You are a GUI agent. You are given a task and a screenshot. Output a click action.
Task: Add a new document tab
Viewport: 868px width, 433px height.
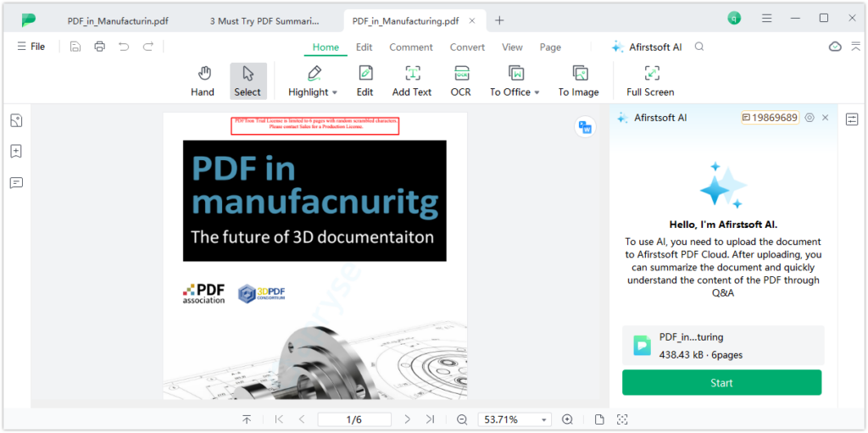coord(499,20)
